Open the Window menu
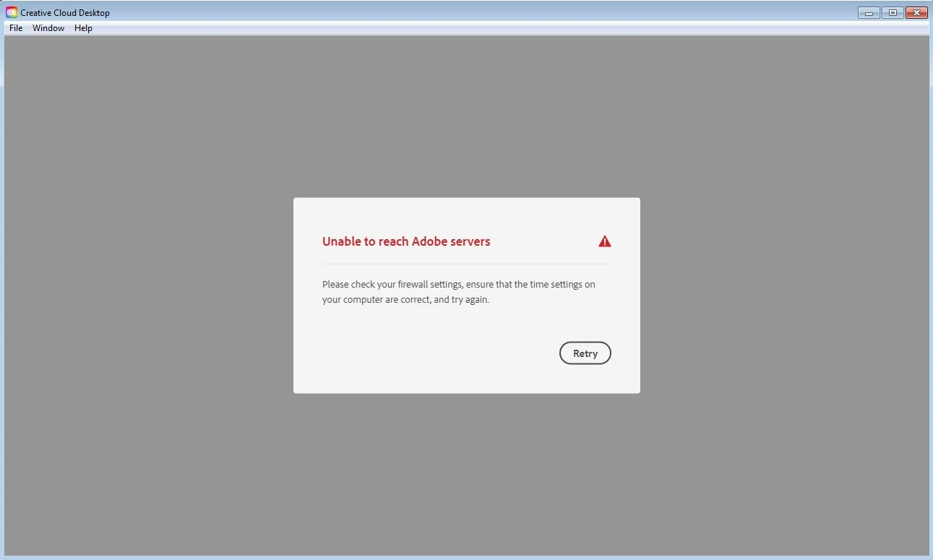 pyautogui.click(x=48, y=28)
